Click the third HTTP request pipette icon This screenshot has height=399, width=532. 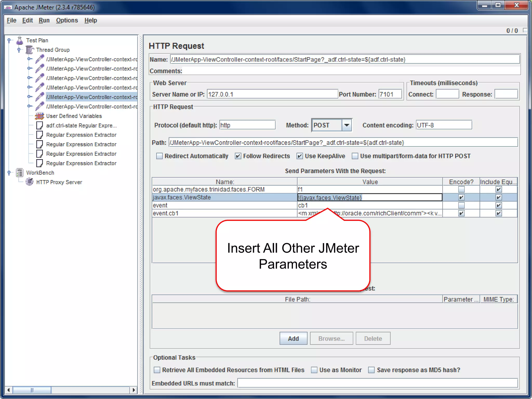click(39, 78)
